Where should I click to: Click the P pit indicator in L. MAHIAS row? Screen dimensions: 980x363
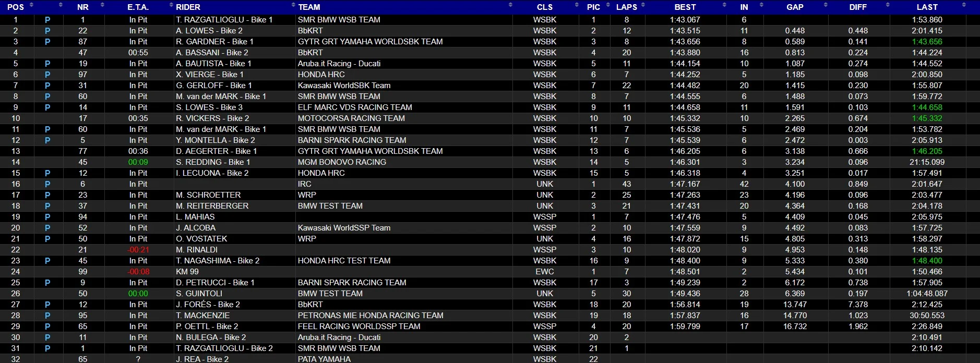pyautogui.click(x=47, y=217)
